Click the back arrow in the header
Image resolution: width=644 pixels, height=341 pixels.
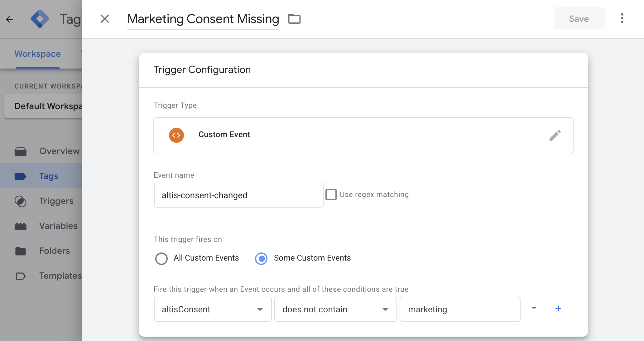(x=9, y=19)
